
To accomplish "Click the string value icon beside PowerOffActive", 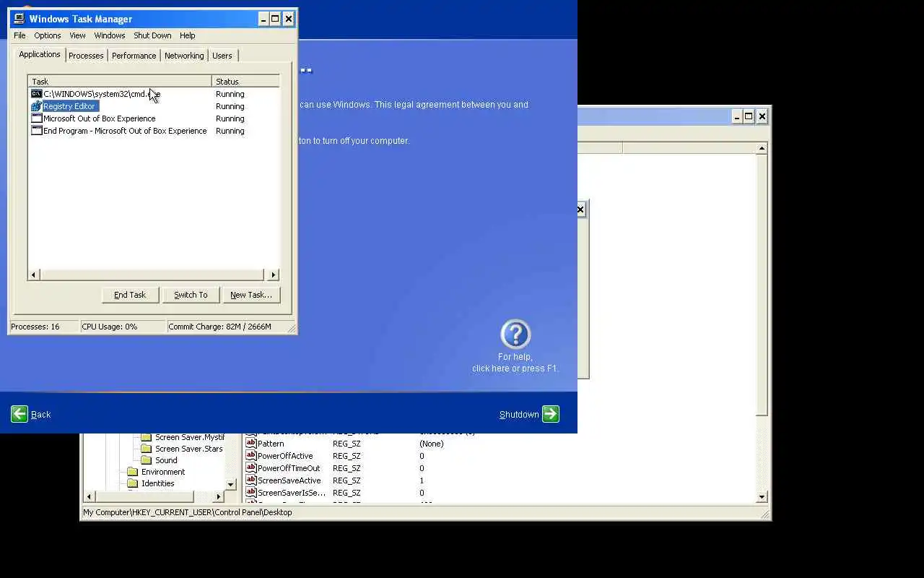I will tap(251, 456).
